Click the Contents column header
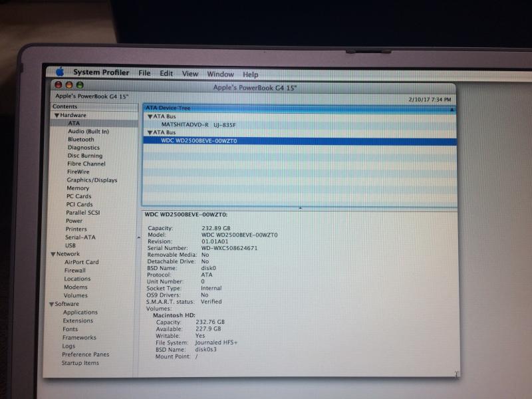 pyautogui.click(x=94, y=106)
